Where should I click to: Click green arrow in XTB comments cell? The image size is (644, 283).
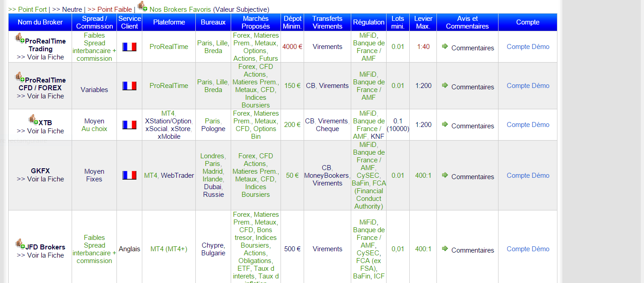445,124
